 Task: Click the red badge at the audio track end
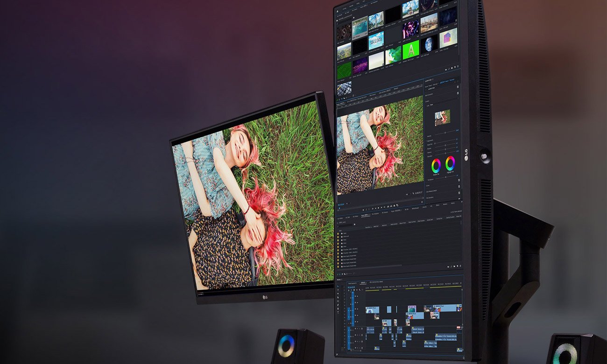[459, 327]
